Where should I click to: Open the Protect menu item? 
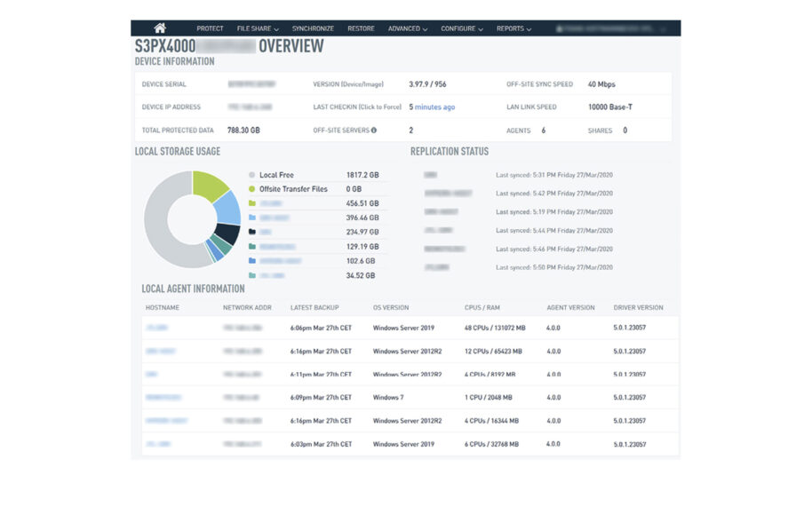coord(210,28)
